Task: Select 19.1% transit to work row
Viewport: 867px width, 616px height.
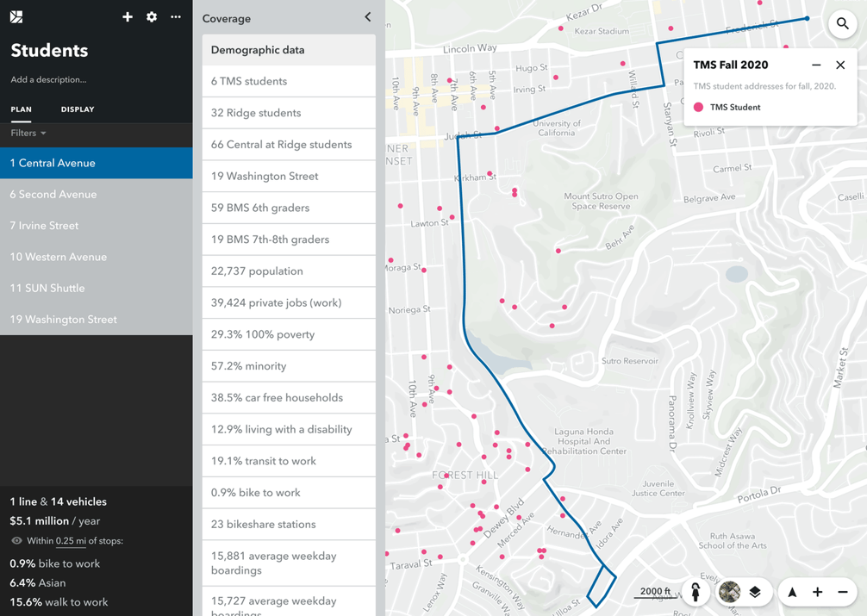Action: [289, 461]
